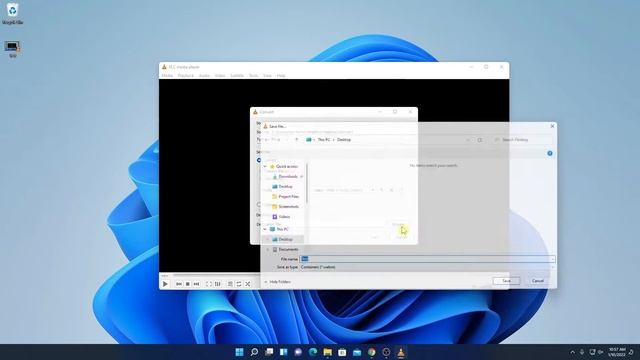Click Desktop in the address breadcrumb
This screenshot has height=360, width=640.
pyautogui.click(x=344, y=140)
